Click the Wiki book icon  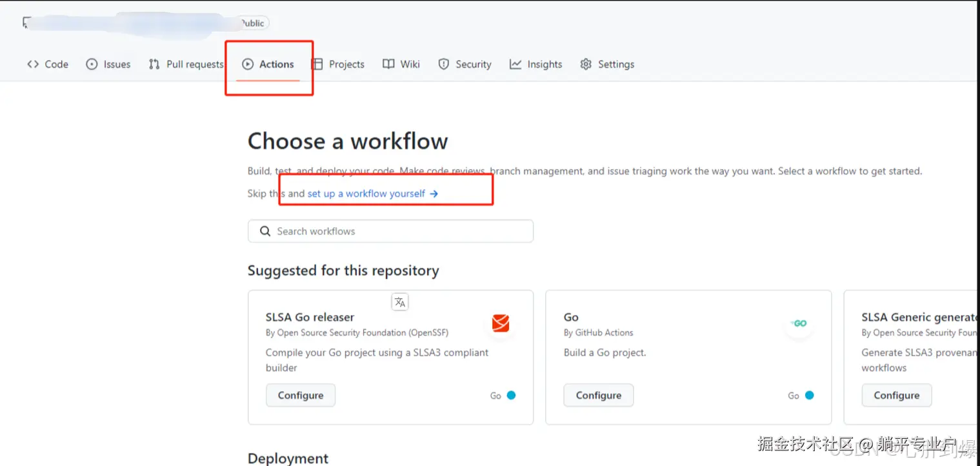[388, 64]
